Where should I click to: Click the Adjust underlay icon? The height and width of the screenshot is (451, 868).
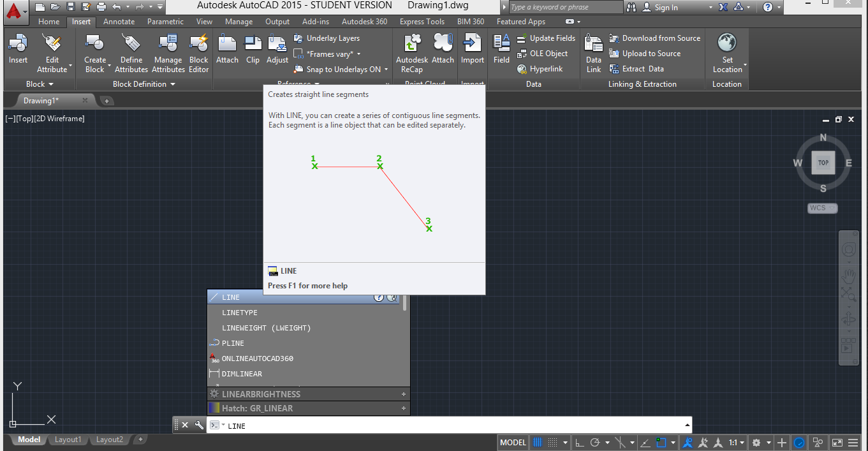point(277,44)
